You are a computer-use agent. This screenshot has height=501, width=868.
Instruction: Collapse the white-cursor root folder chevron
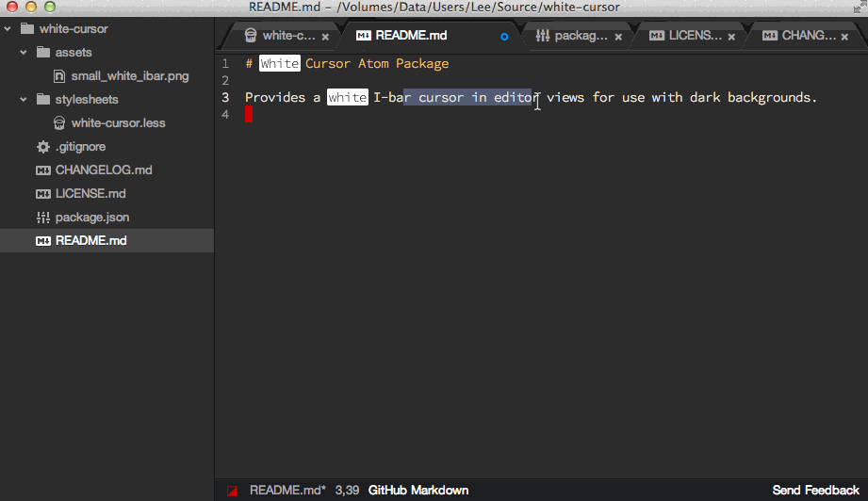(x=8, y=29)
